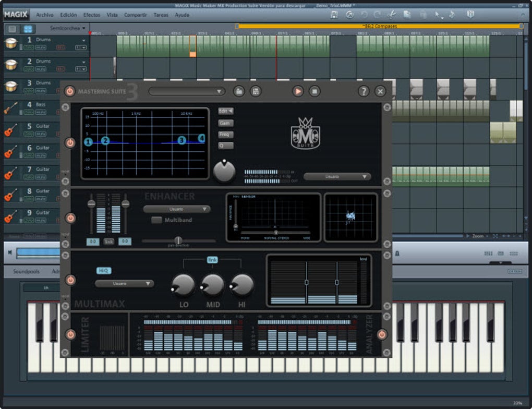Click the redo toolbar icon
The image size is (532, 409).
tap(377, 15)
